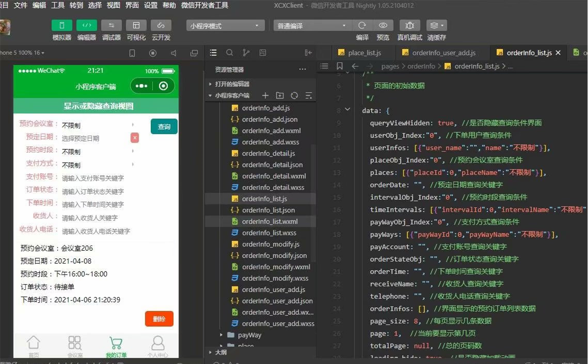The height and width of the screenshot is (364, 588).
Task: Click the split layout icon next to source control
Action: point(263,53)
